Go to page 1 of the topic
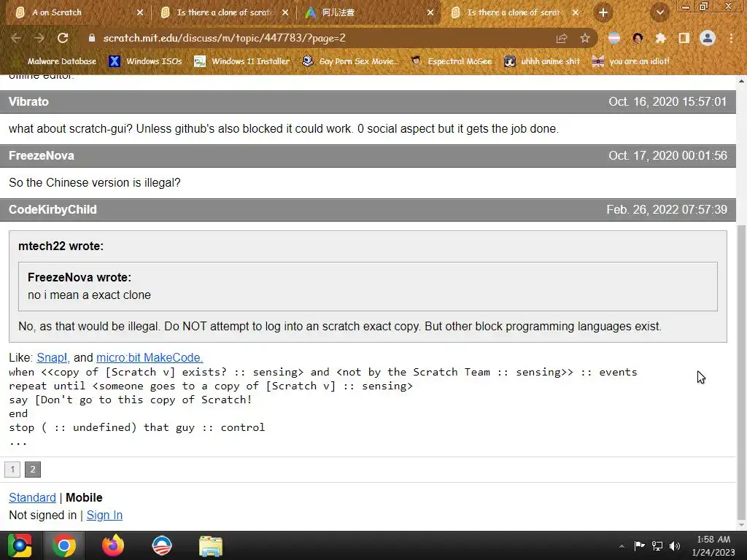The height and width of the screenshot is (560, 747). click(x=12, y=470)
